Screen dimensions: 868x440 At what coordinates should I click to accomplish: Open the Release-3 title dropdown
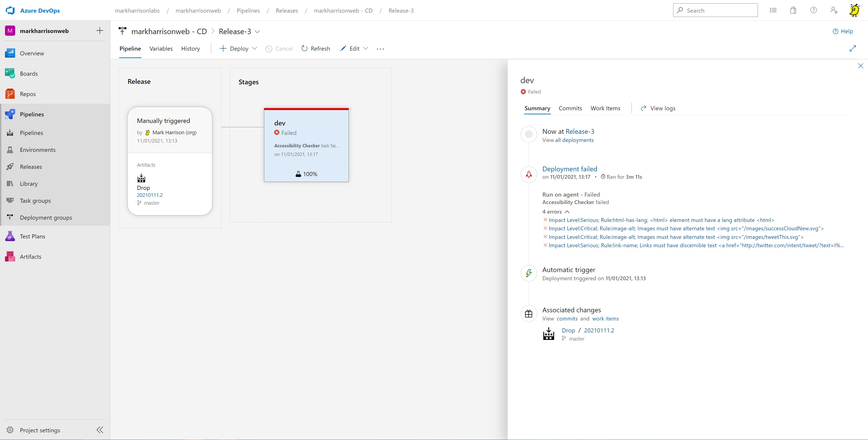pyautogui.click(x=257, y=32)
